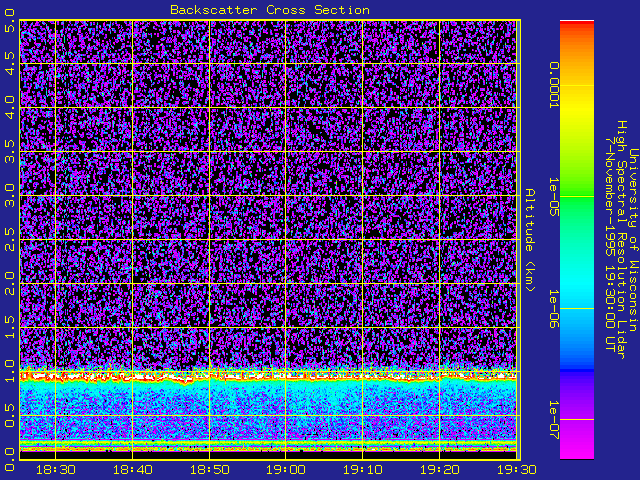The height and width of the screenshot is (480, 640).
Task: Click the 0.0001 colorbar label
Action: pyautogui.click(x=553, y=85)
